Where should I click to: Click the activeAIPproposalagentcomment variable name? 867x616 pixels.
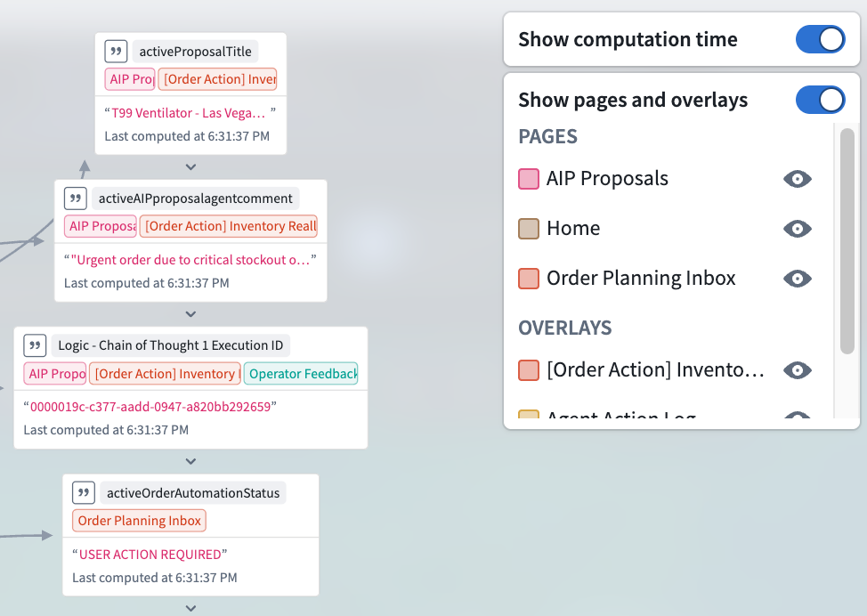(195, 199)
